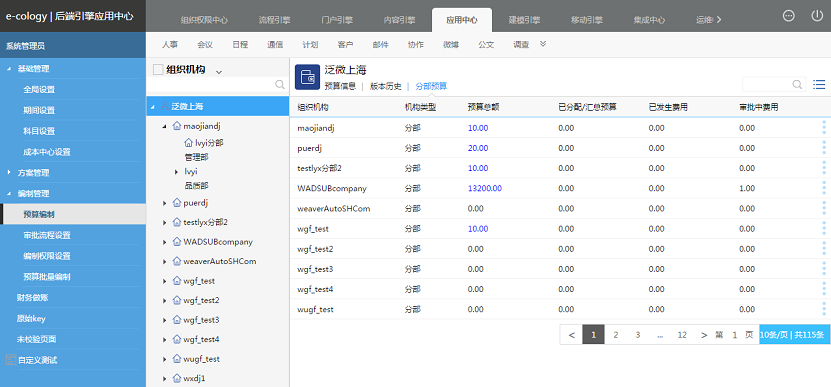This screenshot has height=387, width=831.
Task: Click the budget wallet icon near 泛微上海
Action: [307, 77]
